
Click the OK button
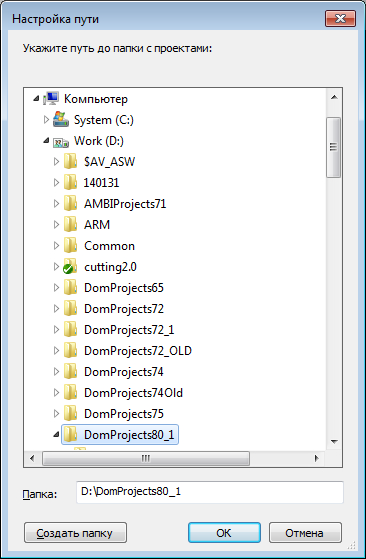click(224, 533)
